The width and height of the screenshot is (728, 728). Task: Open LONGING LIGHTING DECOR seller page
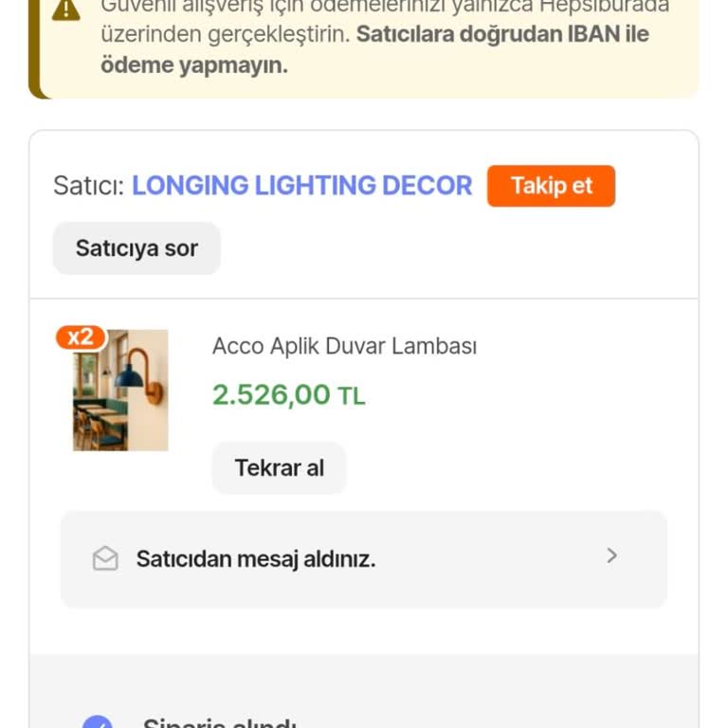301,185
